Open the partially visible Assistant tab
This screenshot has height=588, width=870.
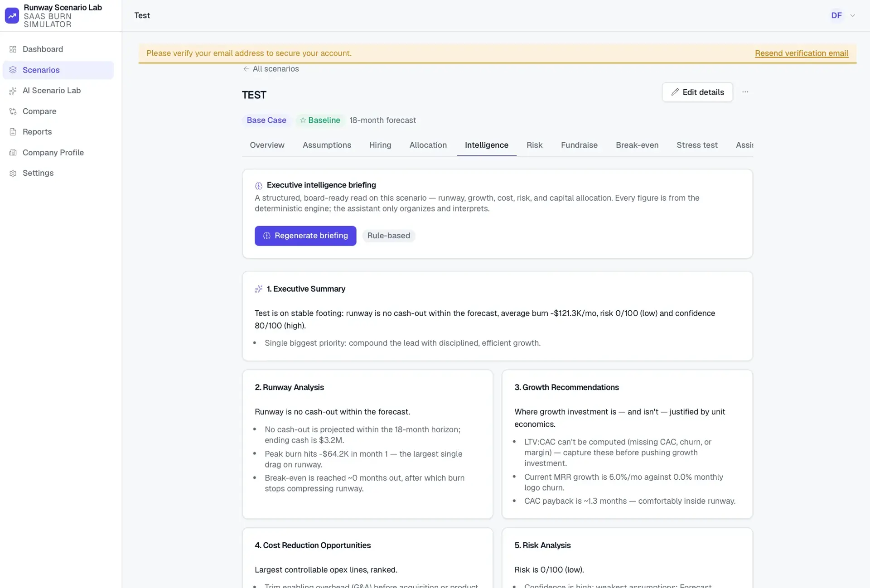(744, 145)
